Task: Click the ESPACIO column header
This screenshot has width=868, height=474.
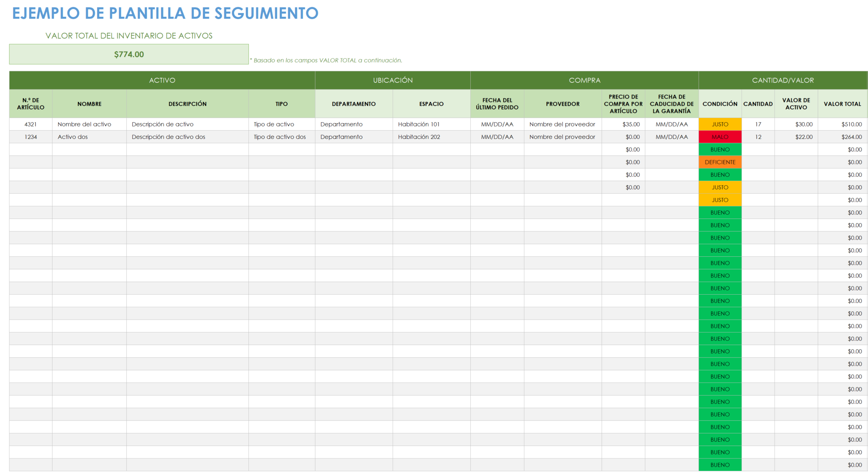Action: 431,104
